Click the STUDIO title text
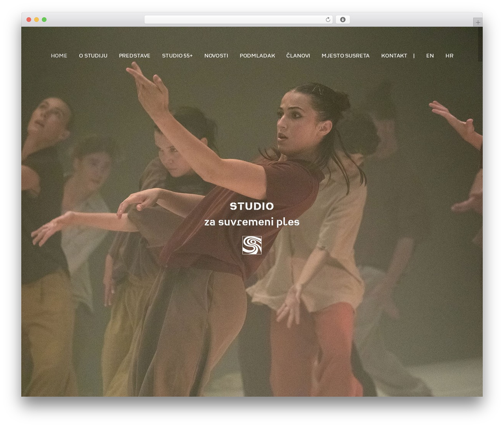Image resolution: width=504 pixels, height=427 pixels. point(252,206)
